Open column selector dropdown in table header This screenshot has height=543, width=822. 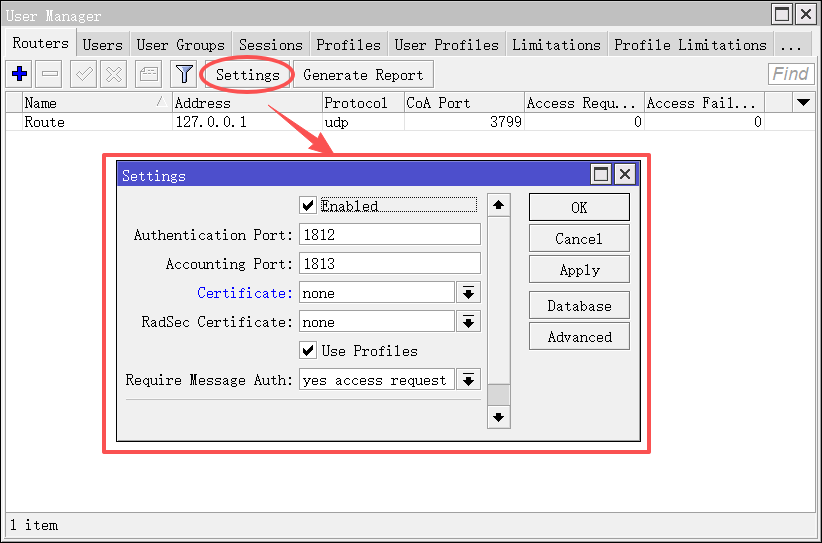point(802,102)
